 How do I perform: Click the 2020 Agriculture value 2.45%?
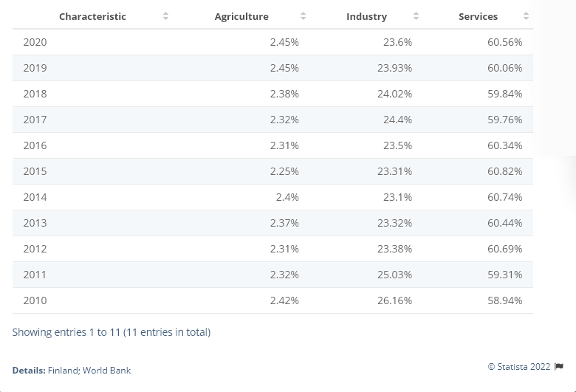284,42
